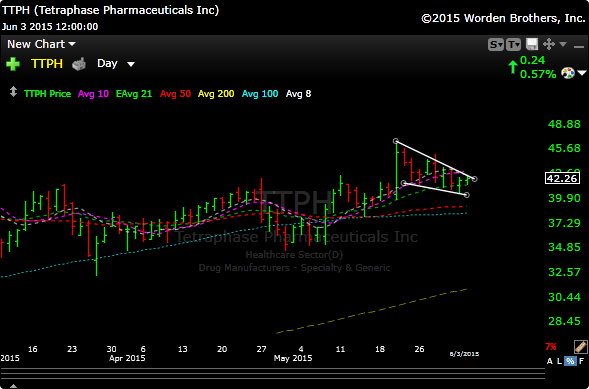Select the EAvg 21 legend label
This screenshot has height=389, width=589.
pos(134,93)
